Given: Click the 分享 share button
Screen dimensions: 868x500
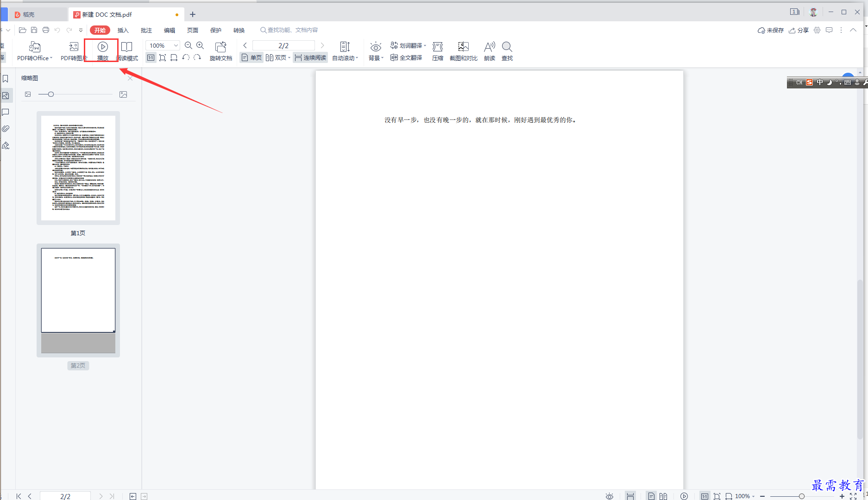Looking at the screenshot, I should [x=799, y=30].
